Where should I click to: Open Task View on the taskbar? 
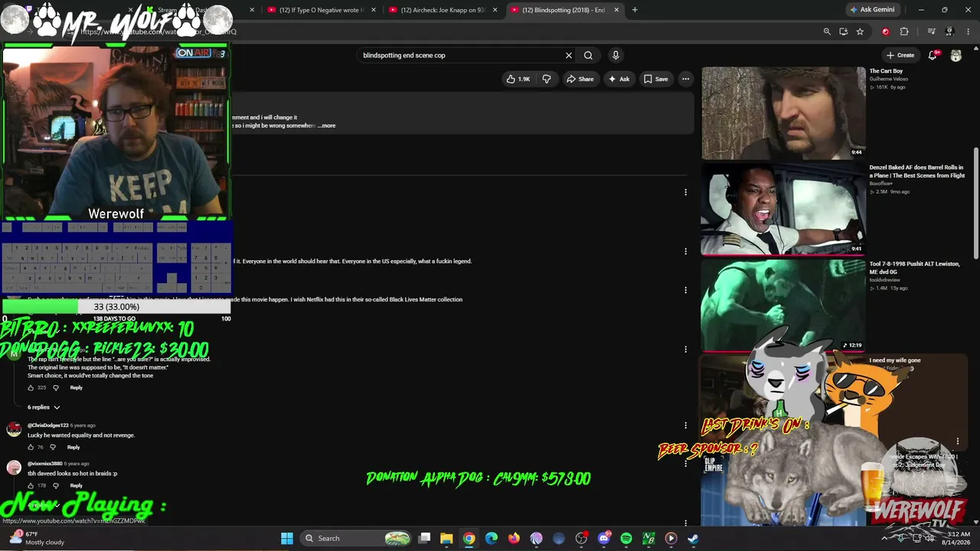pos(425,538)
